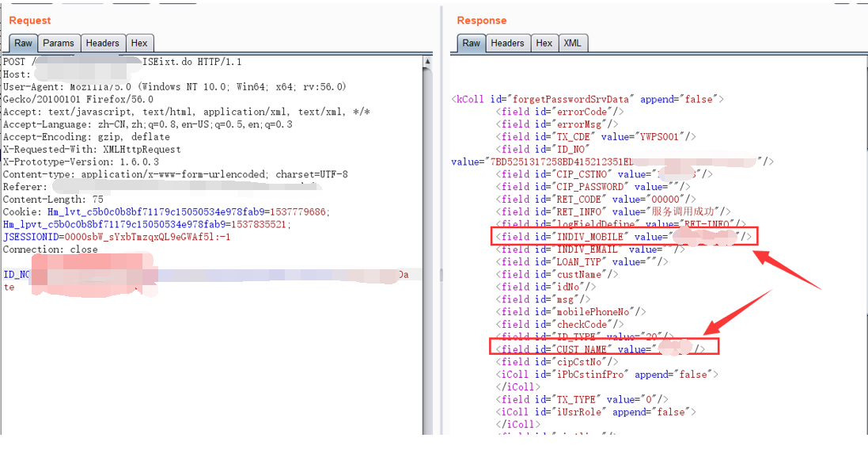Switch to the response XML tab

point(572,44)
